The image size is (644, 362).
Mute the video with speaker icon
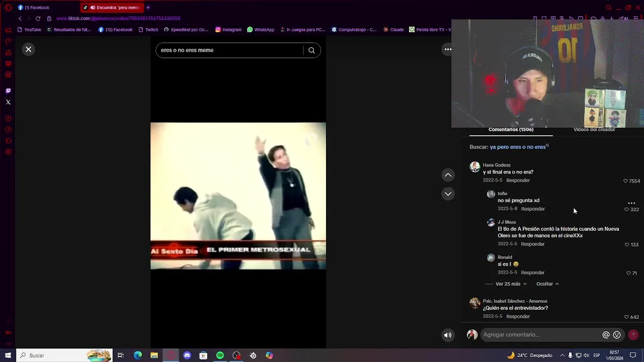click(x=448, y=335)
